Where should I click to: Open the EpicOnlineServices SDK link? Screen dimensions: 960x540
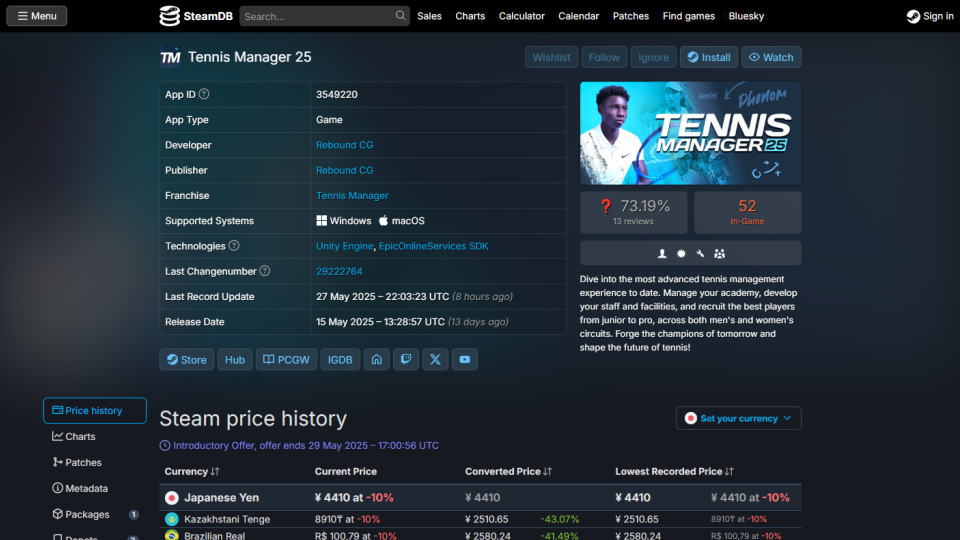(x=433, y=246)
